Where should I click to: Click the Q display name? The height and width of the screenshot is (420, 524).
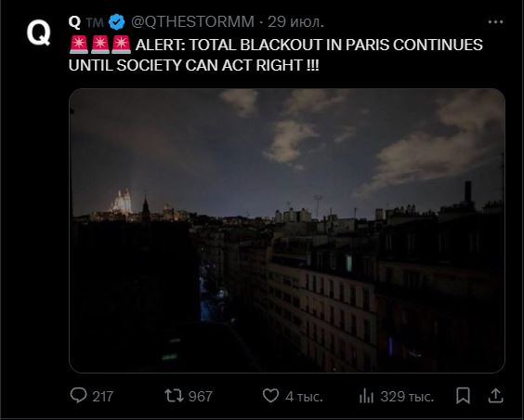tap(74, 22)
